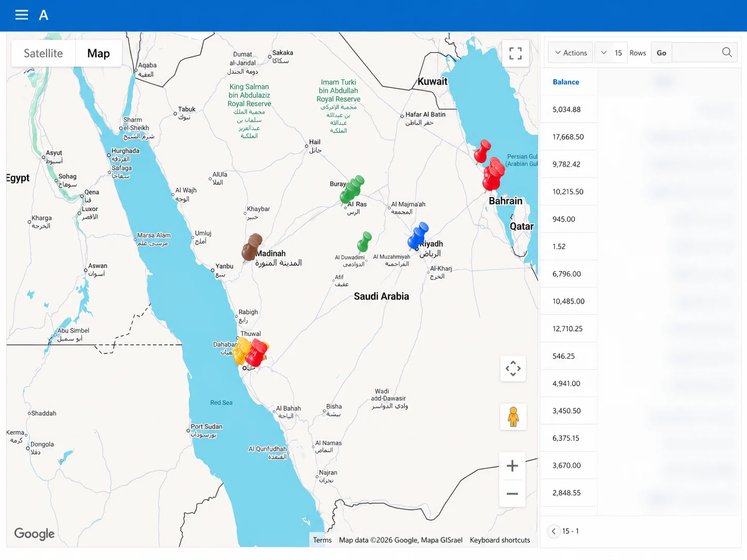This screenshot has height=560, width=747.
Task: Click the Qatar label on map
Action: (x=522, y=226)
